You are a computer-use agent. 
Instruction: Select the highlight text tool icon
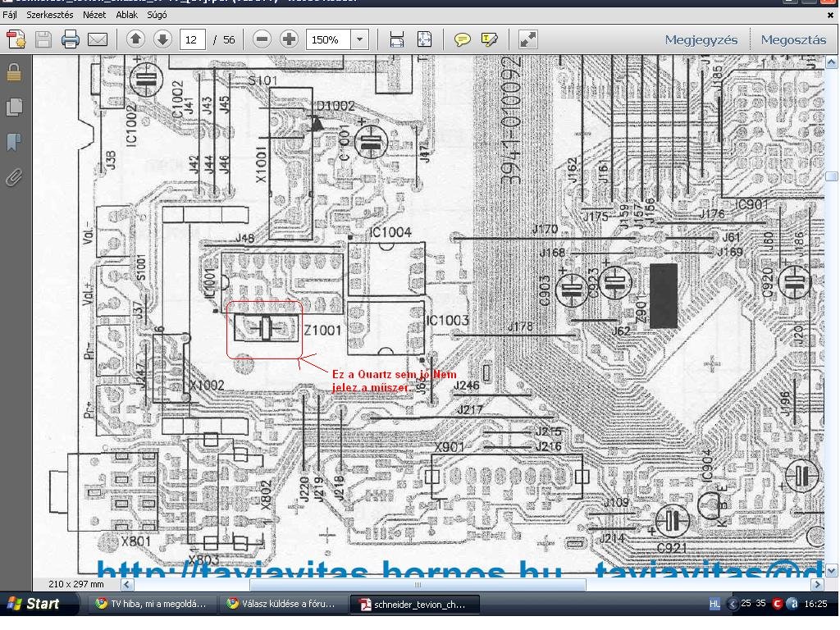[489, 39]
